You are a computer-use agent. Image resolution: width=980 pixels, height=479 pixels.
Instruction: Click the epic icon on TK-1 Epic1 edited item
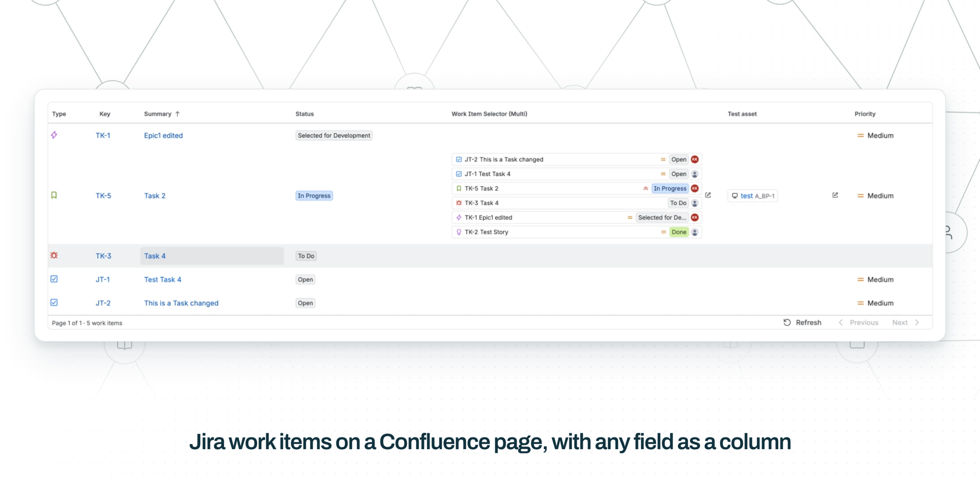[x=459, y=217]
